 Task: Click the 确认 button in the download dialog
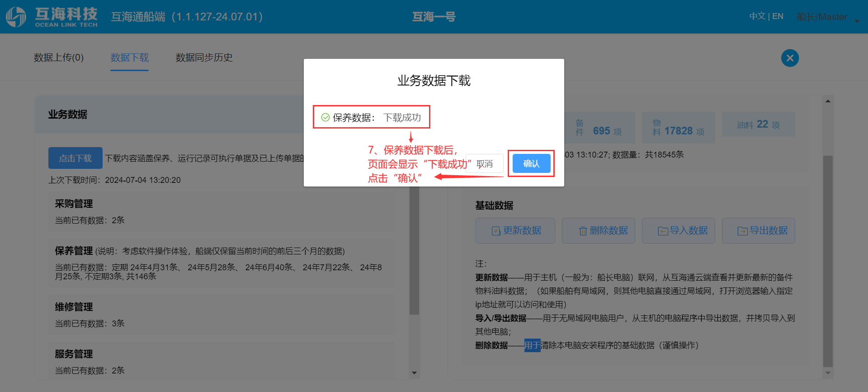tap(531, 163)
